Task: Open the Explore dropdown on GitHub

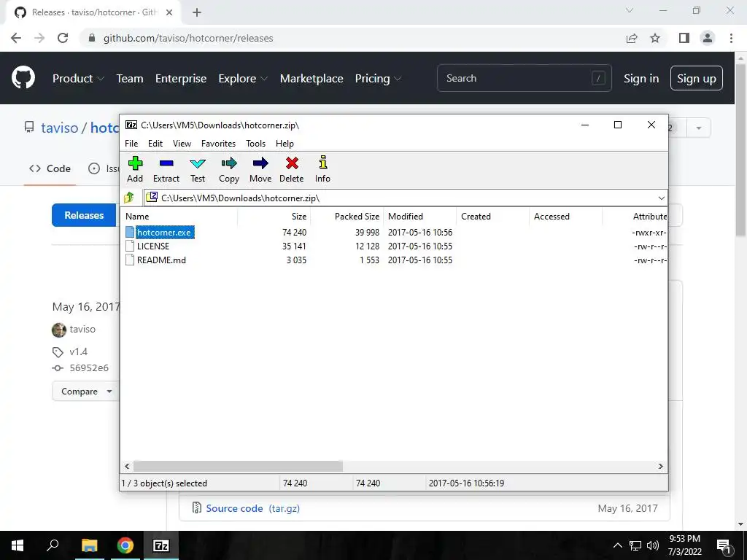Action: (243, 79)
